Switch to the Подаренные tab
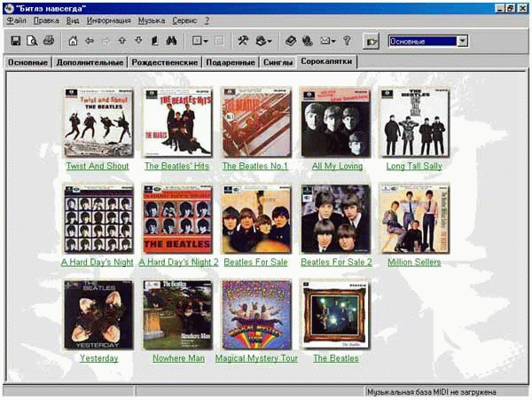This screenshot has width=532, height=400. 231,62
